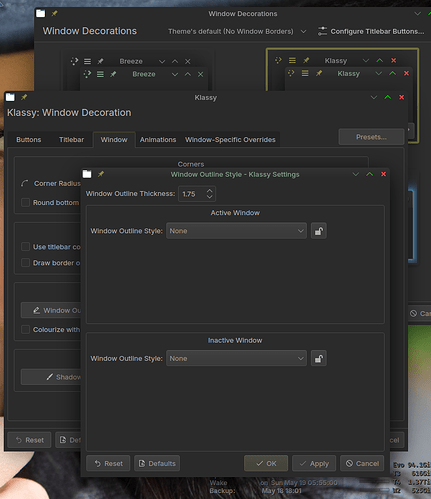This screenshot has width=431, height=499.
Task: Switch to the Titlebar tab in Klassy window
Action: pyautogui.click(x=71, y=140)
